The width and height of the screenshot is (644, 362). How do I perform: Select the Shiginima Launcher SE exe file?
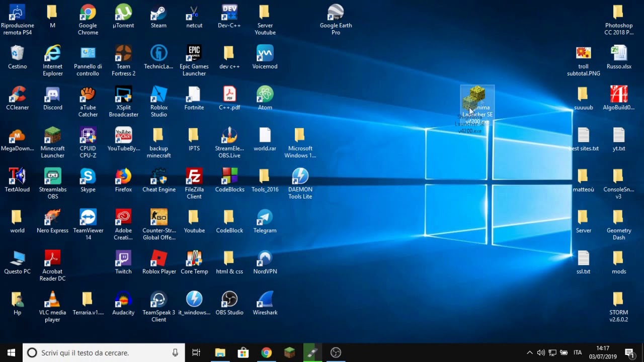click(x=477, y=106)
